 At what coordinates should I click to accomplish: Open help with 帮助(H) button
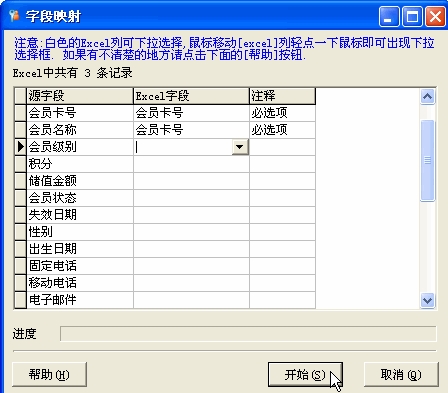coord(49,375)
